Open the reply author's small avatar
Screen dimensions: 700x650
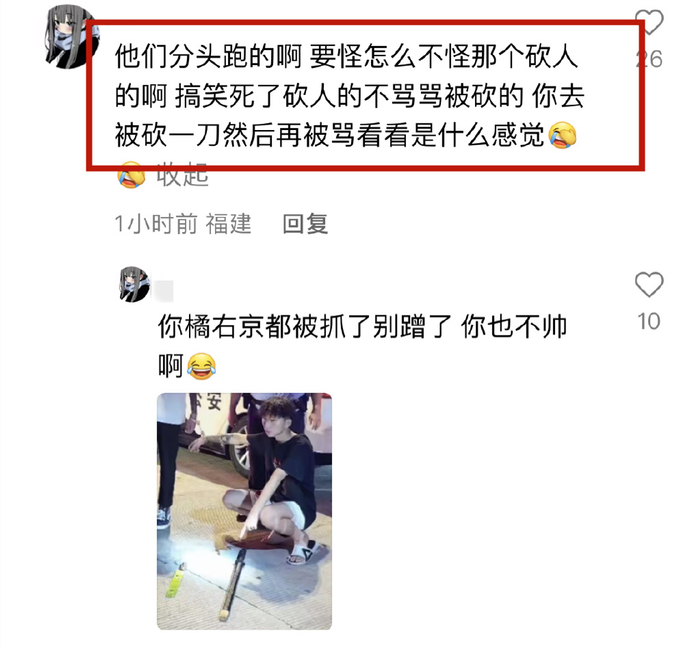(134, 284)
